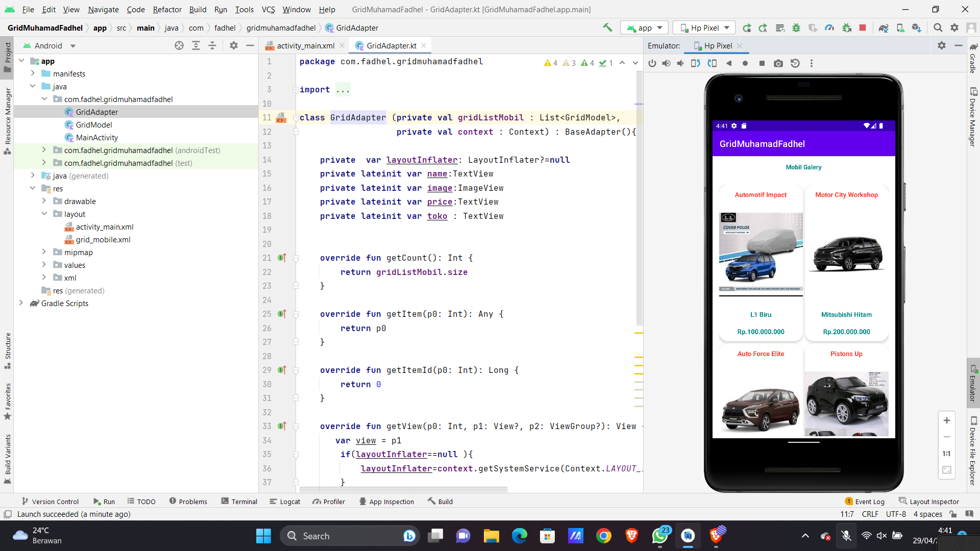Open the Logcat tool window button
The width and height of the screenshot is (980, 551).
[285, 502]
